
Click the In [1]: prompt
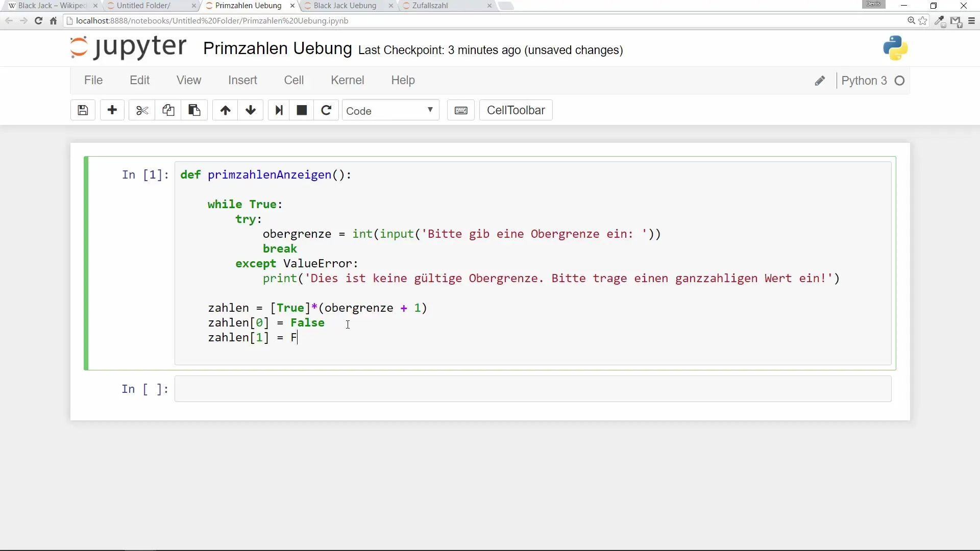pos(145,175)
